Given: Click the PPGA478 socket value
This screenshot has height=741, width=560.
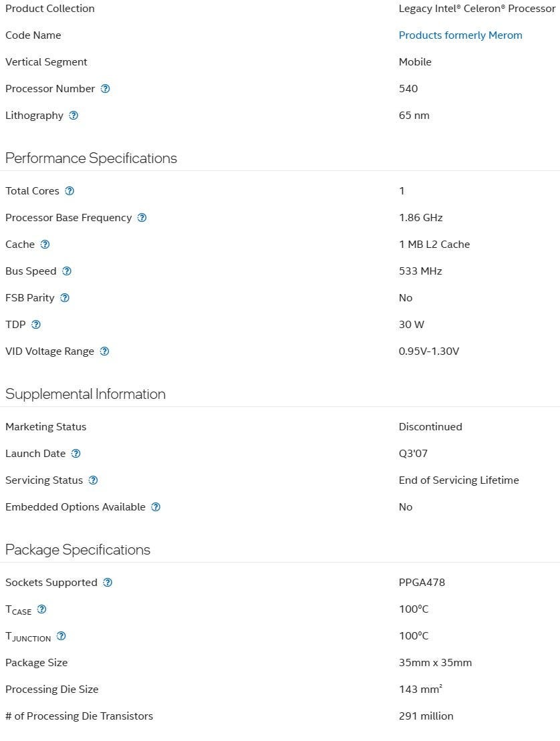Looking at the screenshot, I should (x=422, y=583).
